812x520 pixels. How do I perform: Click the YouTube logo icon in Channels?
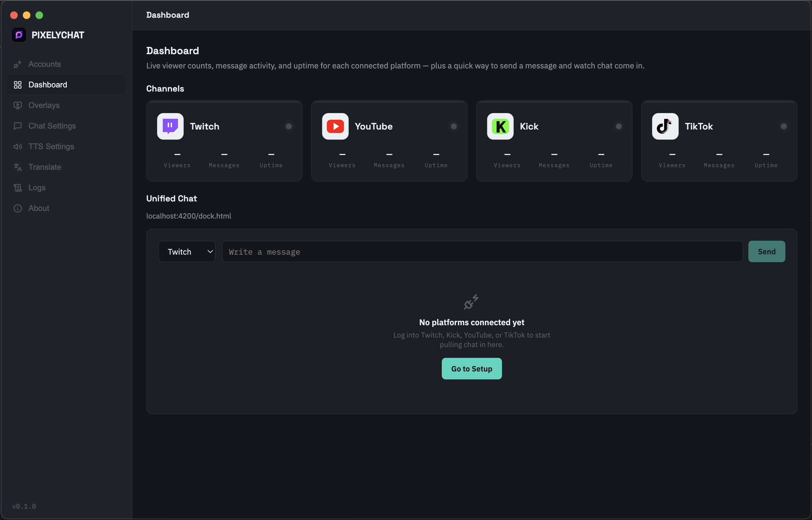click(x=335, y=126)
